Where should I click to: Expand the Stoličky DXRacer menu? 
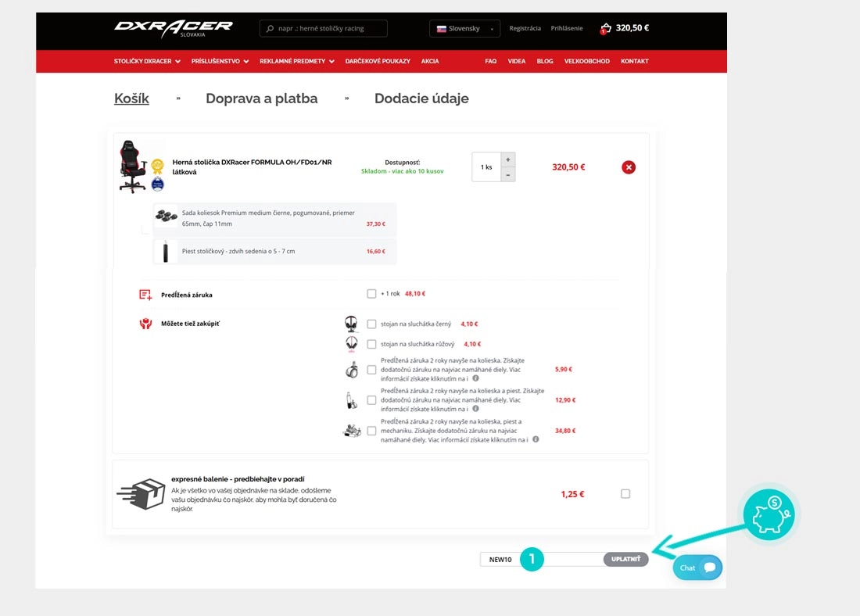pos(147,62)
